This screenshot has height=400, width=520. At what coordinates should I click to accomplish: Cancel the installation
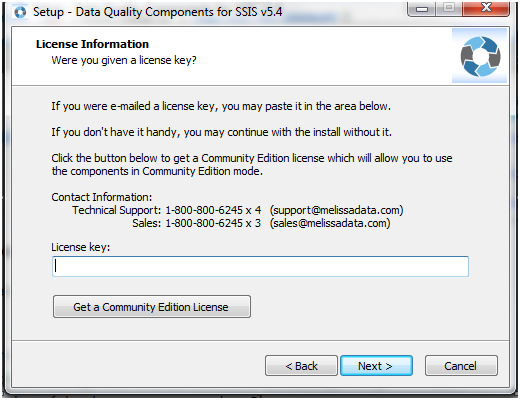click(x=461, y=366)
